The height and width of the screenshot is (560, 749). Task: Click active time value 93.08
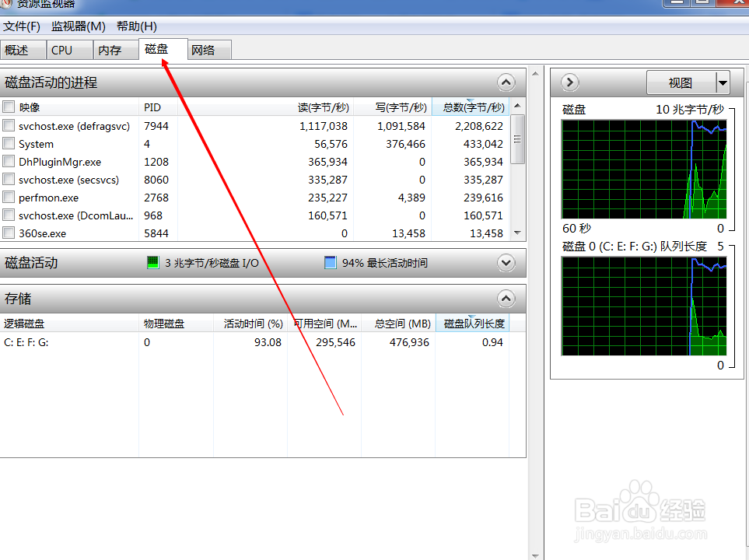[x=268, y=342]
